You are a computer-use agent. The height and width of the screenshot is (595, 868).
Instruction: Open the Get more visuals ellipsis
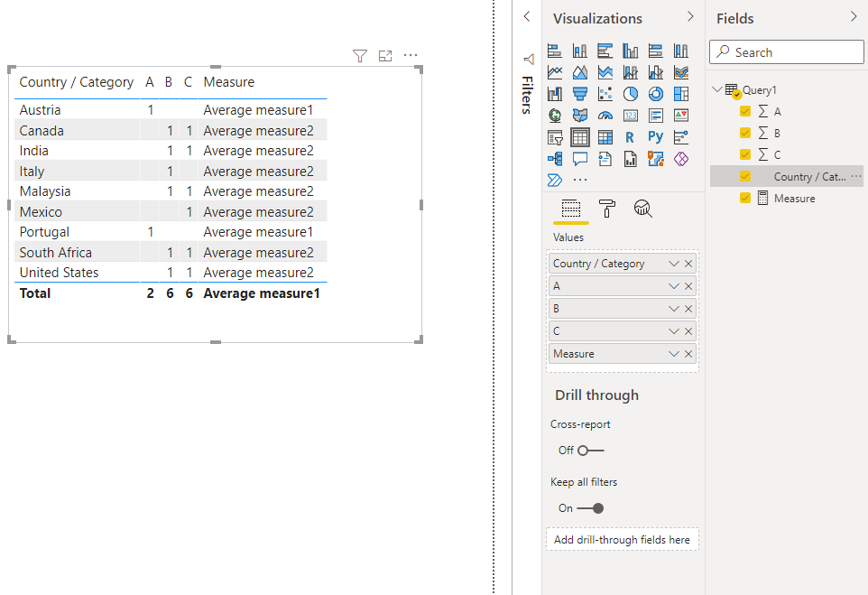580,180
